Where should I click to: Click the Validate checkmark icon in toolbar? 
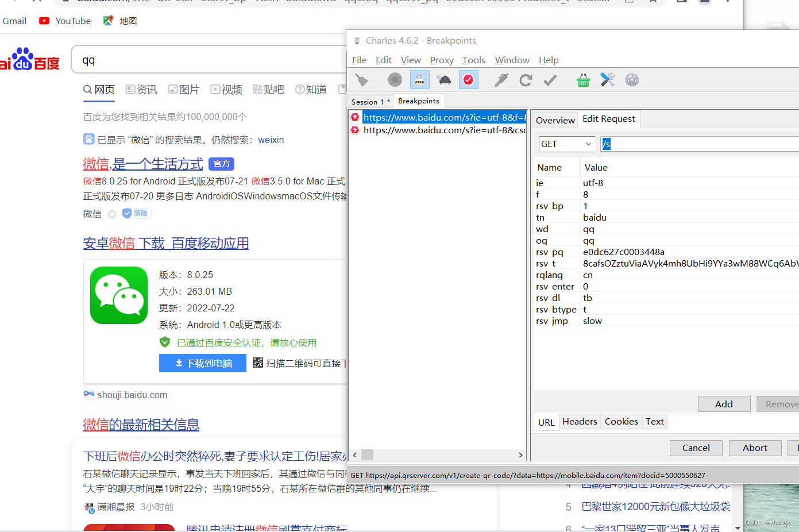[550, 80]
